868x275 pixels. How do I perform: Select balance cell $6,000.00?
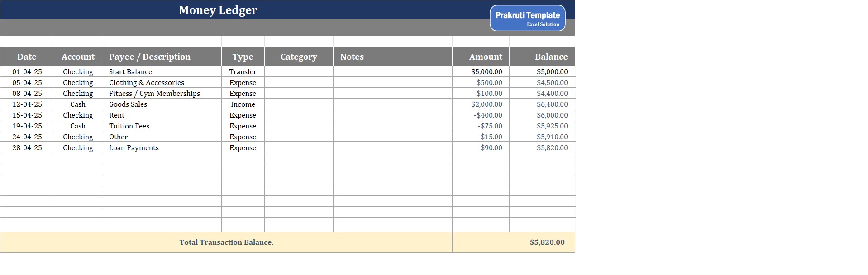pyautogui.click(x=542, y=115)
